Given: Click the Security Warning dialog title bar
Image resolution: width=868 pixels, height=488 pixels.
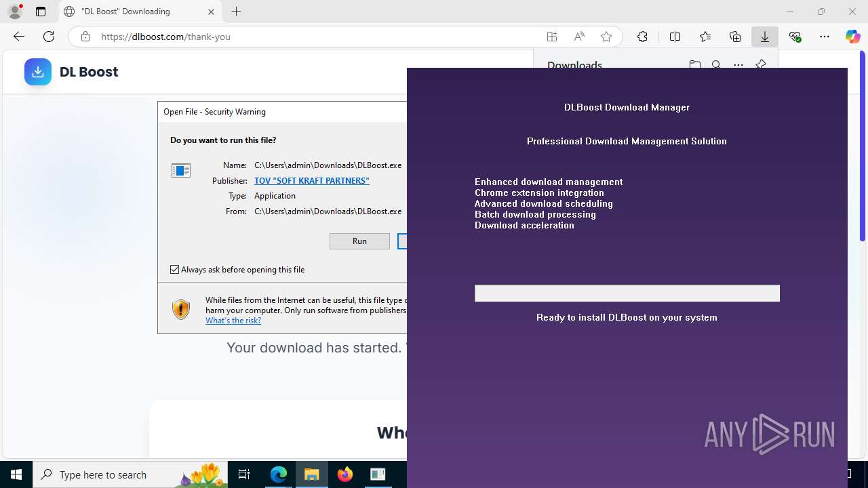Looking at the screenshot, I should click(282, 112).
